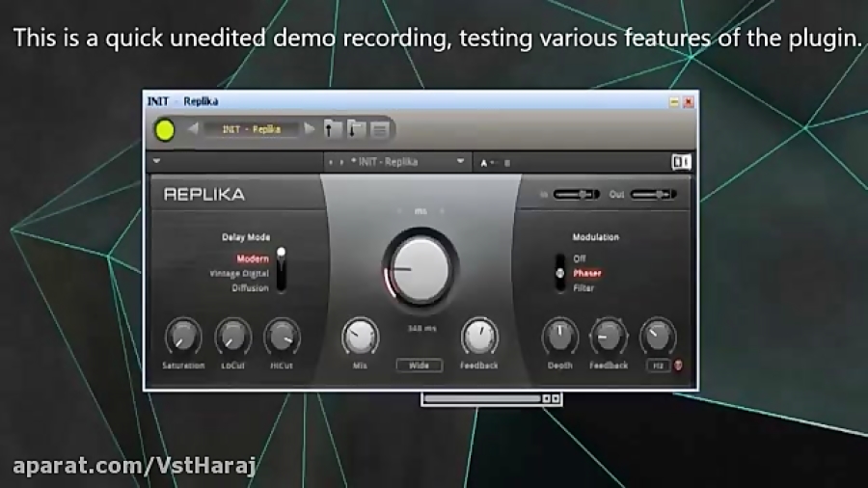Minimize the Replika plugin window
This screenshot has width=868, height=488.
(674, 102)
